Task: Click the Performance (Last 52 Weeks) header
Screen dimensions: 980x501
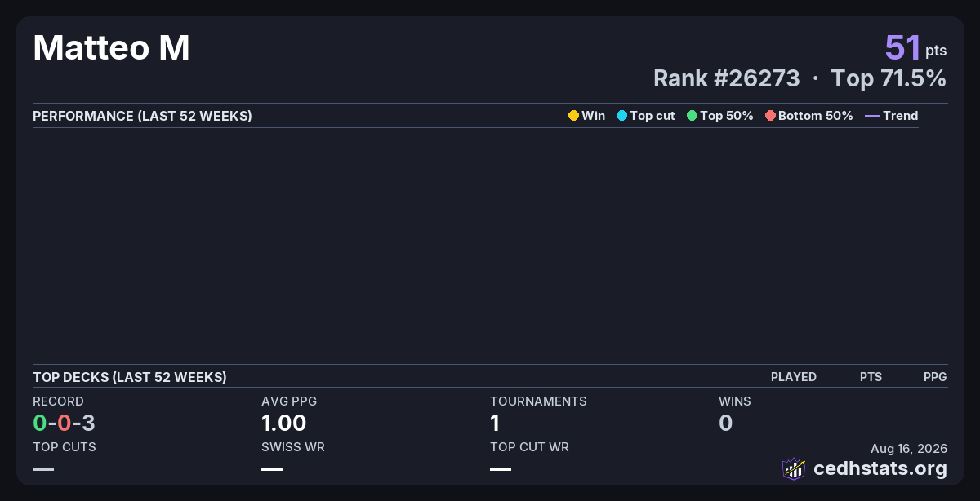Action: click(x=142, y=116)
